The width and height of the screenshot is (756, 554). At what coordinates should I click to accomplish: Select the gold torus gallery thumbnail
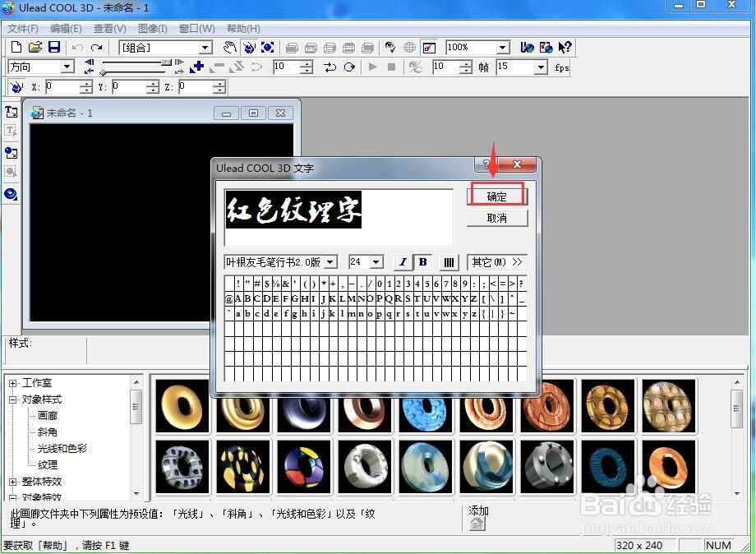click(x=182, y=406)
